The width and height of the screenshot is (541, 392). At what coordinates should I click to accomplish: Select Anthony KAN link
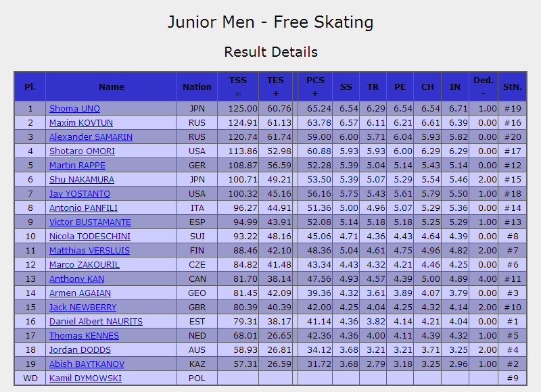pyautogui.click(x=76, y=279)
